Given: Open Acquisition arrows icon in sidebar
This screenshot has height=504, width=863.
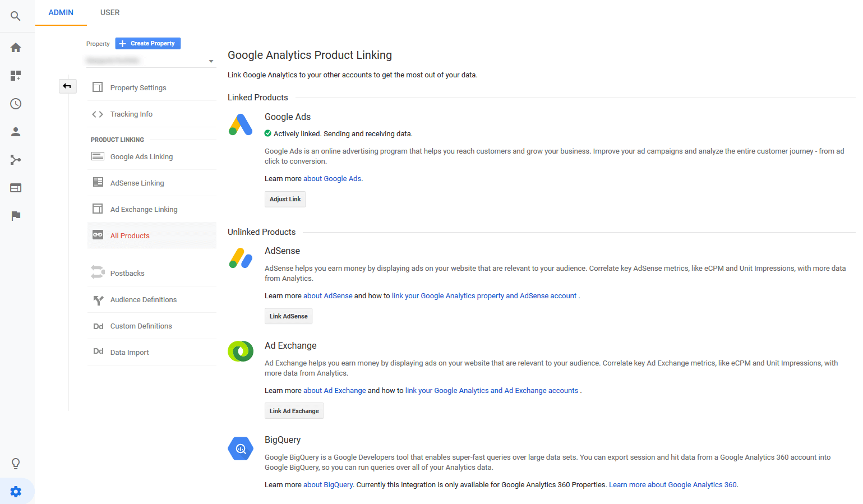Looking at the screenshot, I should (x=16, y=160).
